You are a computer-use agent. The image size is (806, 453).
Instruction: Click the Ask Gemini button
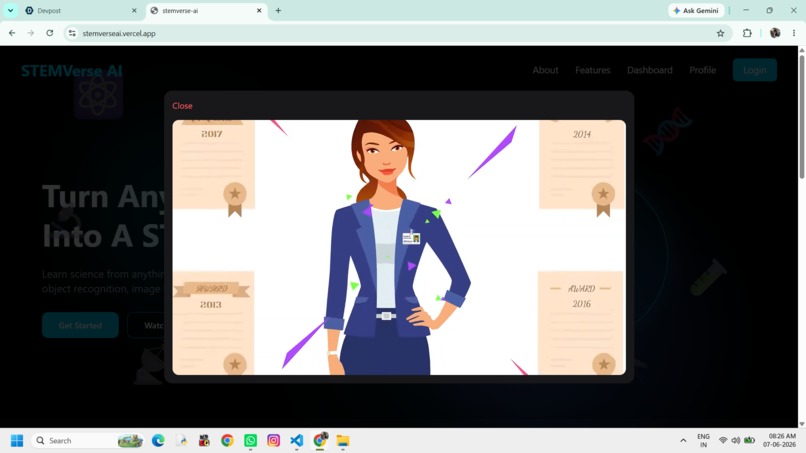[x=696, y=10]
